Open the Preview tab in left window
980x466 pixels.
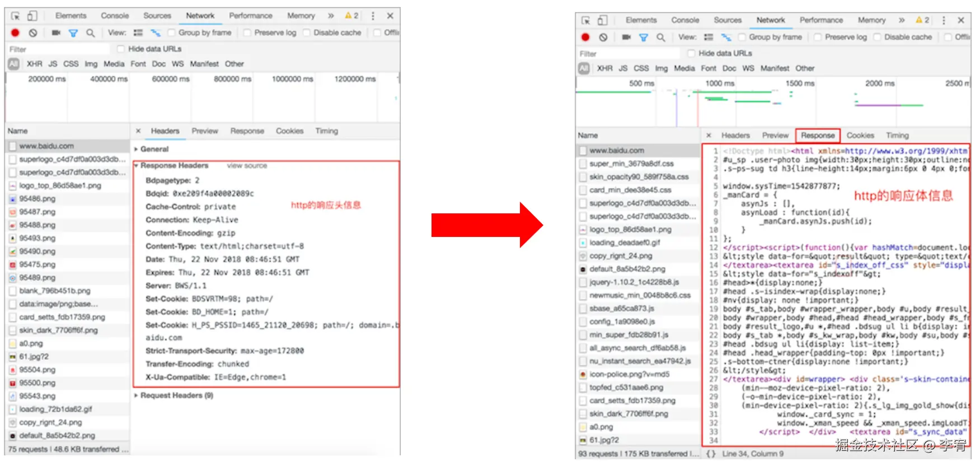[x=205, y=131]
